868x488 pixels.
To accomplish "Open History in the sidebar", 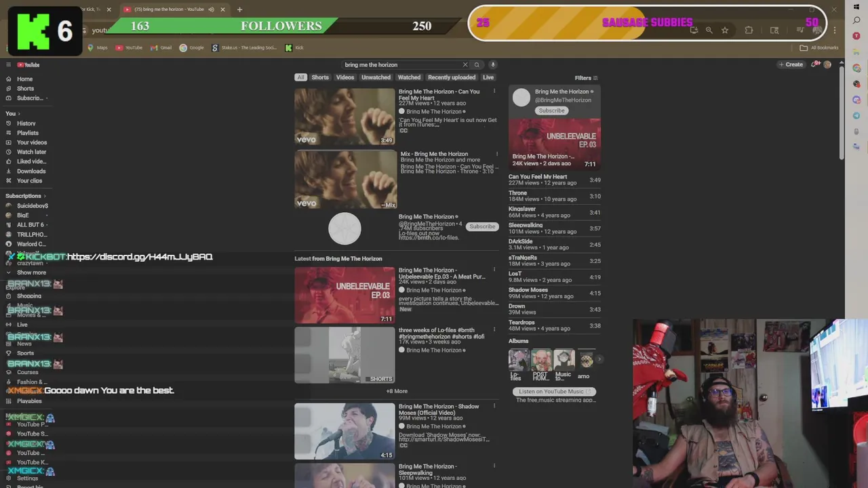I will coord(26,124).
